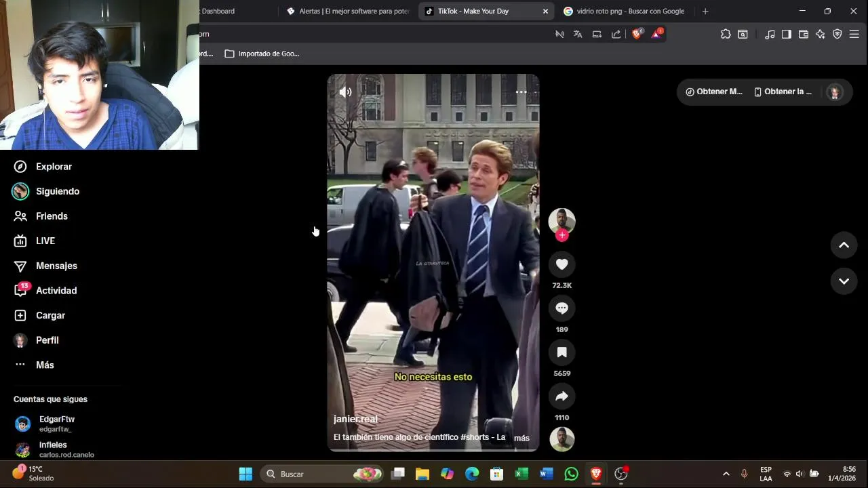This screenshot has height=488, width=868.
Task: Open a new browser tab
Action: pyautogui.click(x=705, y=11)
